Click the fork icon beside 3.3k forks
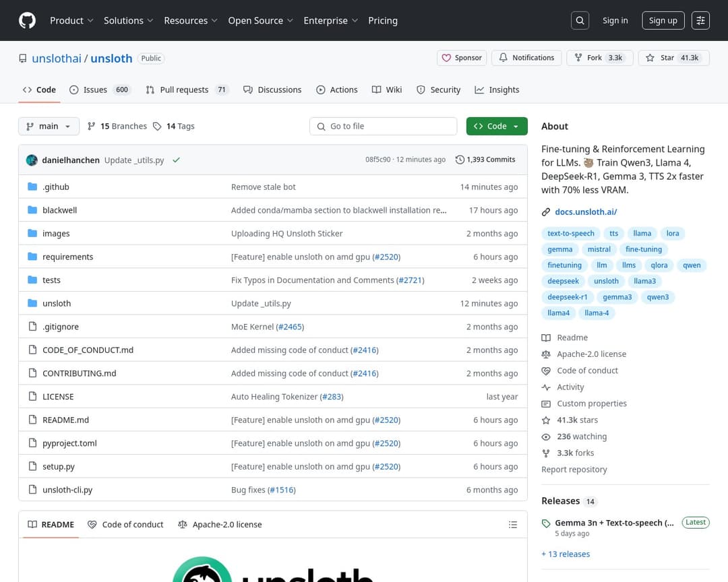This screenshot has height=582, width=728. (x=546, y=453)
